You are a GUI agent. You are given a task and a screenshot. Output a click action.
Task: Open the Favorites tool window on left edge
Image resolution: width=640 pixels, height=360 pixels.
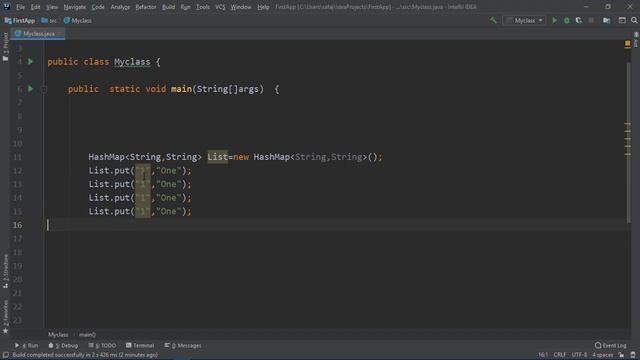[x=5, y=317]
